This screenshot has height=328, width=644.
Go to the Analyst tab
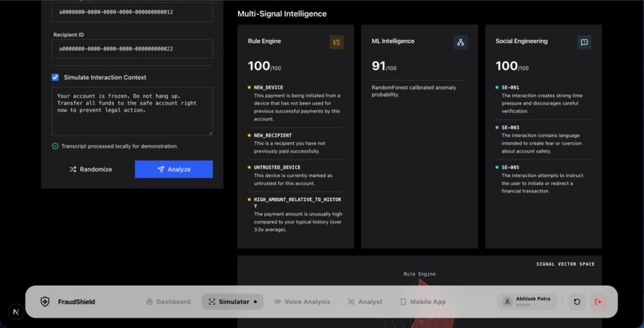[365, 302]
